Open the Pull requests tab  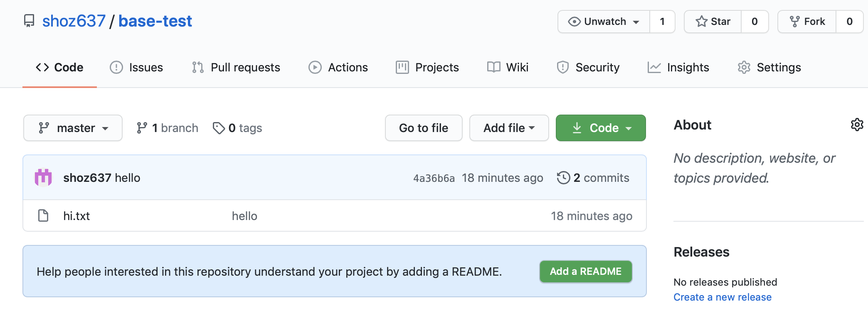236,67
